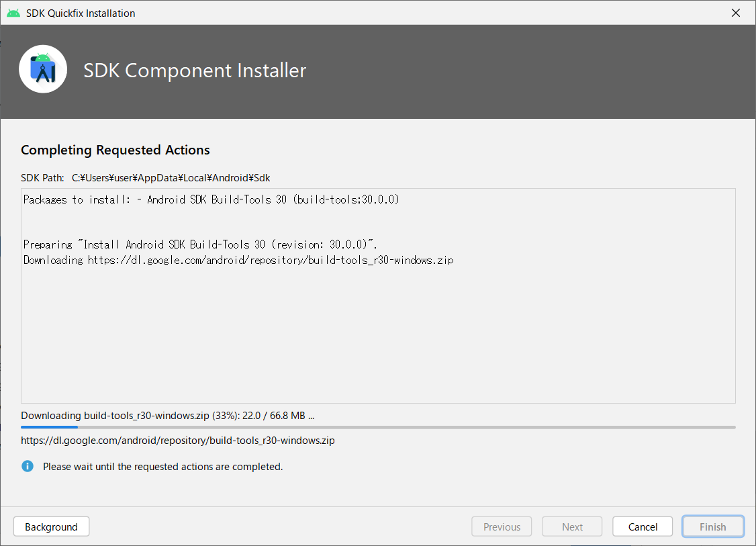Click the disabled Previous button
This screenshot has width=756, height=546.
(501, 526)
